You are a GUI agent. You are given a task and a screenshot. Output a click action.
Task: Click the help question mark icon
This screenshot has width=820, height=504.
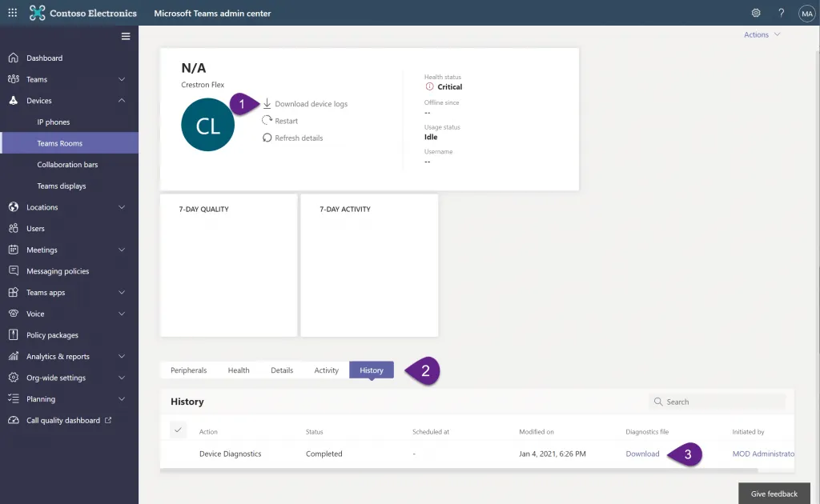781,13
